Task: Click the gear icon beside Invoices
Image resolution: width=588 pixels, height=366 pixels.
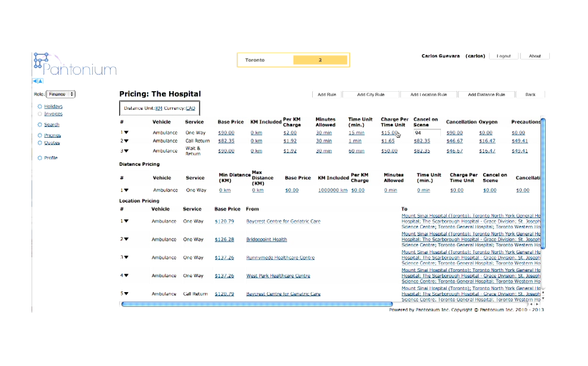Action: (39, 114)
